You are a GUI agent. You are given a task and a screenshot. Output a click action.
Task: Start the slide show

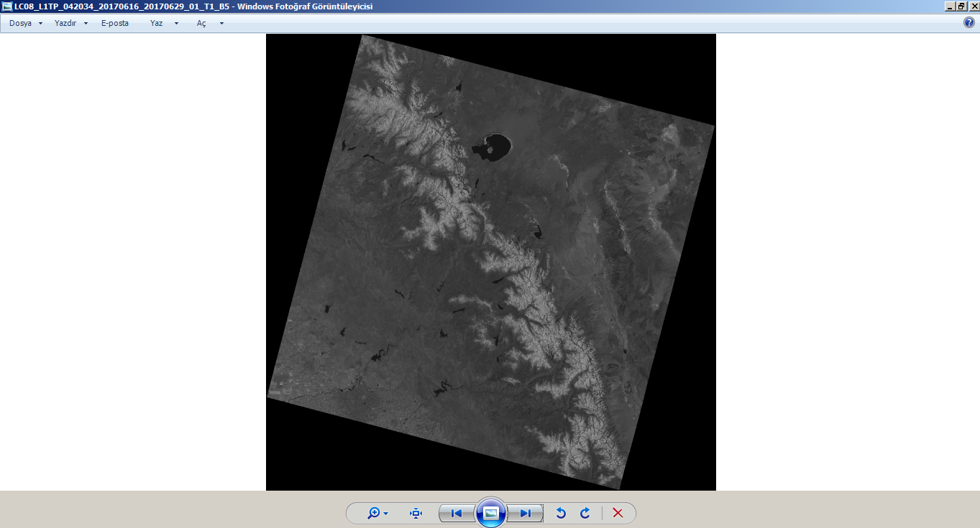[491, 513]
